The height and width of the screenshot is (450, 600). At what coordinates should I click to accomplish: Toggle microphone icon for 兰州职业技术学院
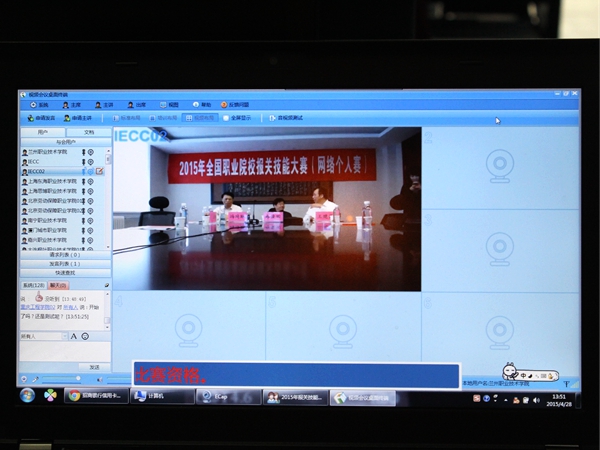(x=83, y=152)
